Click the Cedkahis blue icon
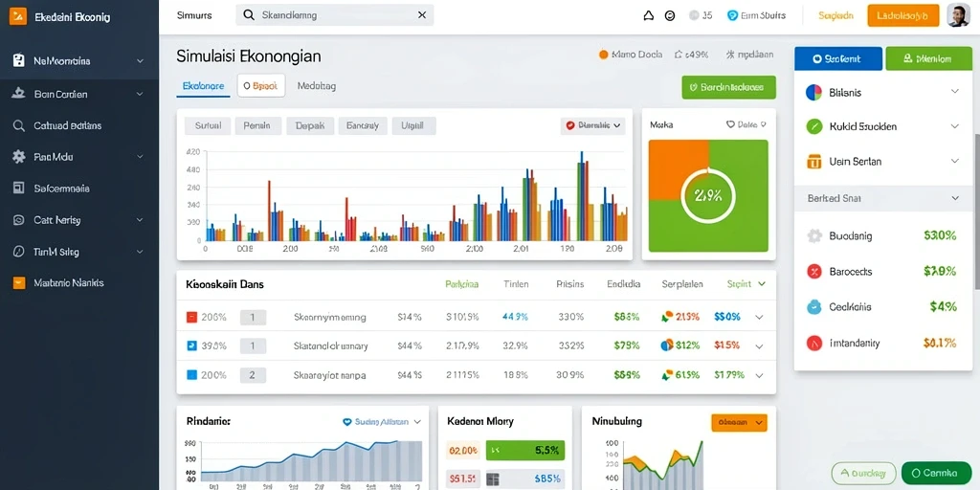 tap(813, 307)
